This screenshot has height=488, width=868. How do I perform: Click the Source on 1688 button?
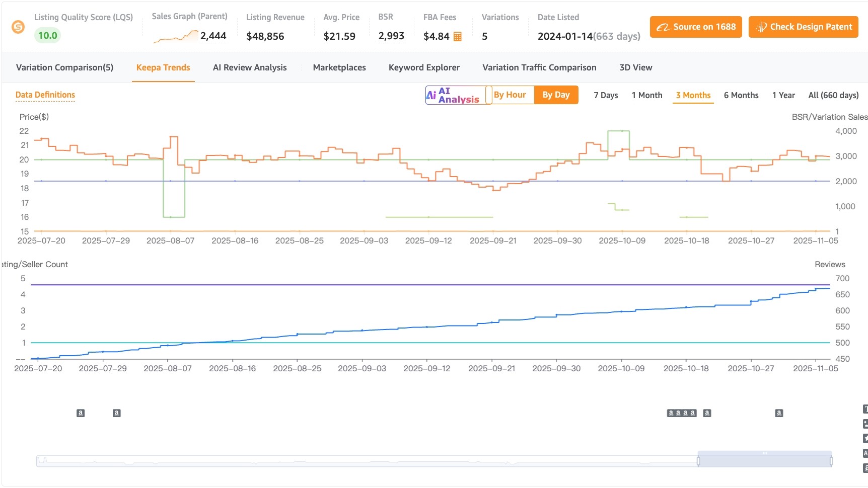(x=696, y=27)
